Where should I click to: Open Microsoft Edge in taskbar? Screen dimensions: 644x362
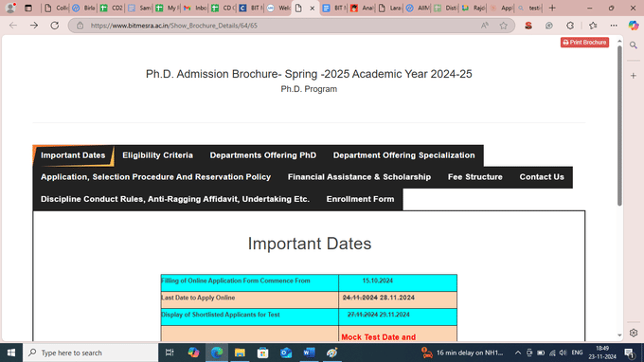[x=217, y=353]
